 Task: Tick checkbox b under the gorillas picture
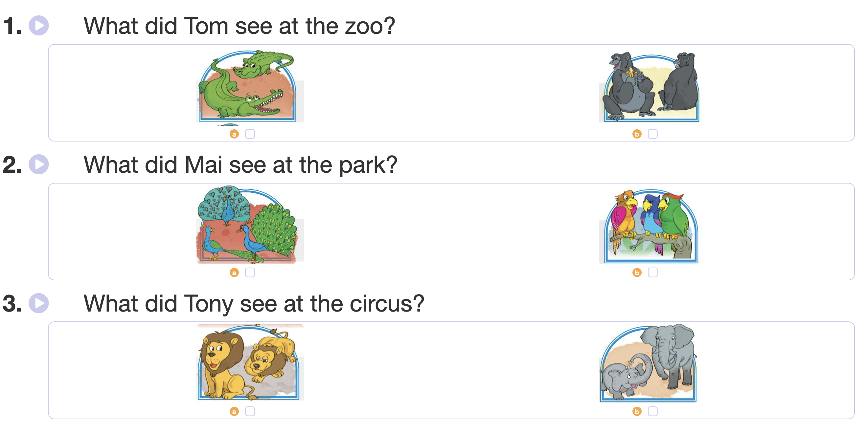[652, 134]
